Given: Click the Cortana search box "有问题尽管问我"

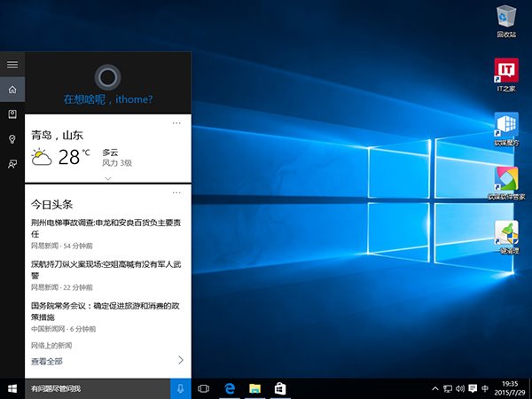Looking at the screenshot, I should coord(98,388).
